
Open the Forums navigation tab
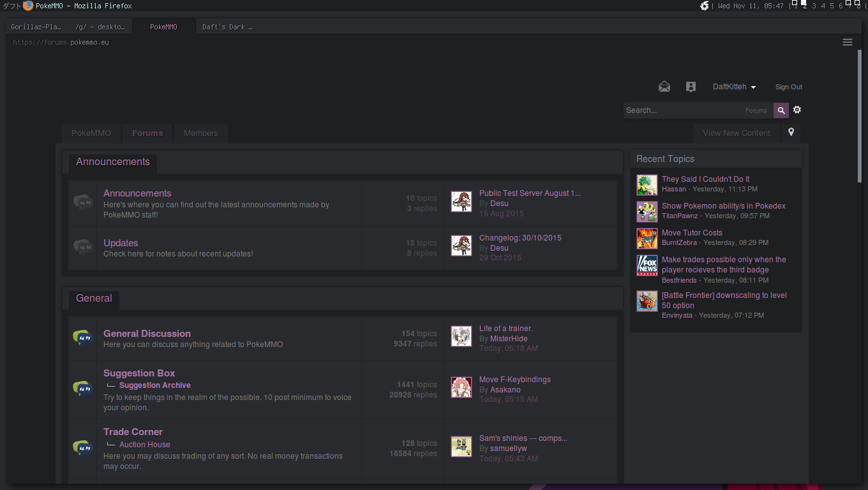pos(147,133)
